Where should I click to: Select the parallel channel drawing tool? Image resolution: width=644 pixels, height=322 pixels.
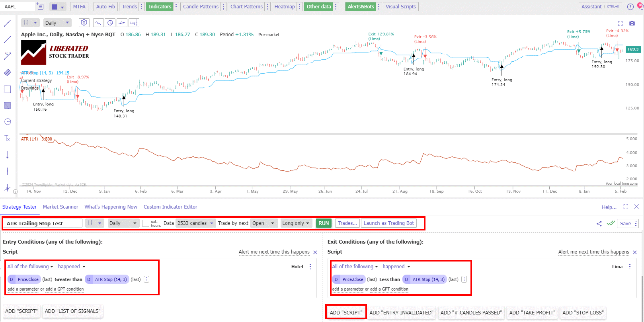(x=7, y=72)
